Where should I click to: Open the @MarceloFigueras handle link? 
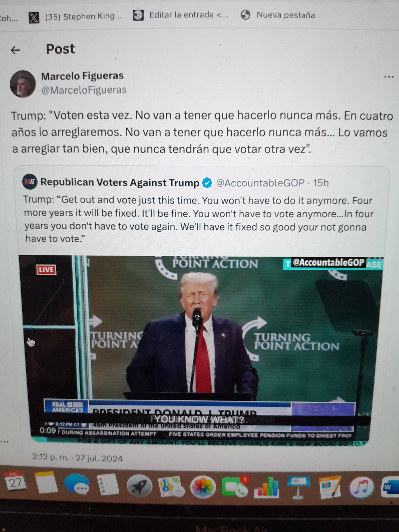coord(84,90)
